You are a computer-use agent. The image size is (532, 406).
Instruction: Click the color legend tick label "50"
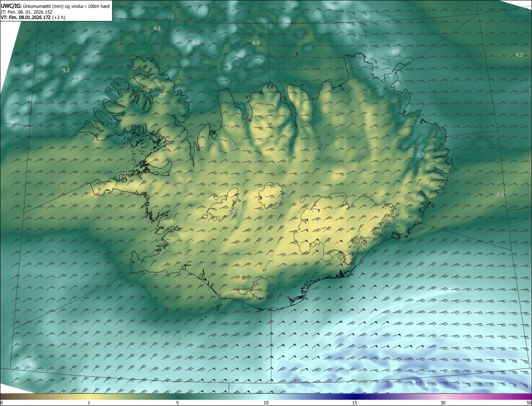(529, 403)
